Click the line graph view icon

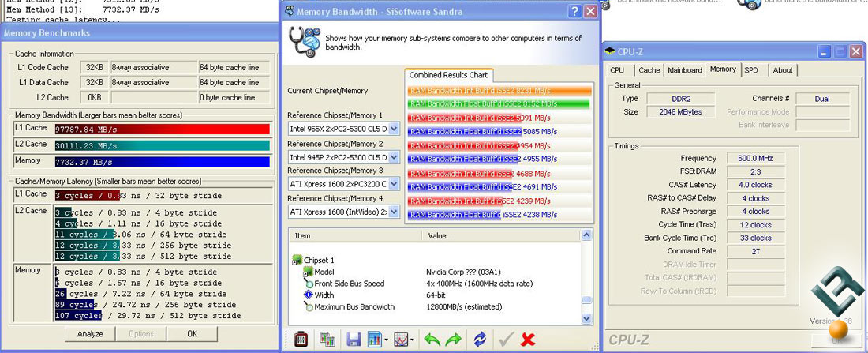point(401,339)
